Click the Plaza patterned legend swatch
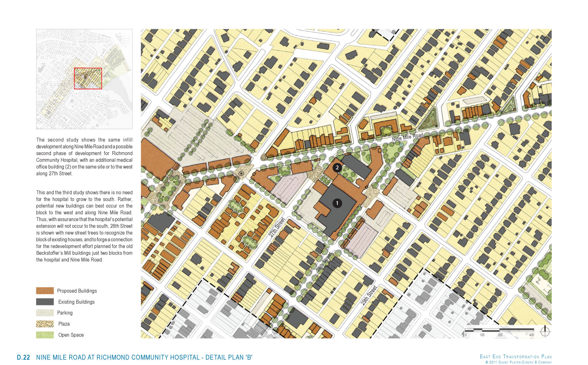Viewport: 588px width, 365px height. pyautogui.click(x=45, y=324)
